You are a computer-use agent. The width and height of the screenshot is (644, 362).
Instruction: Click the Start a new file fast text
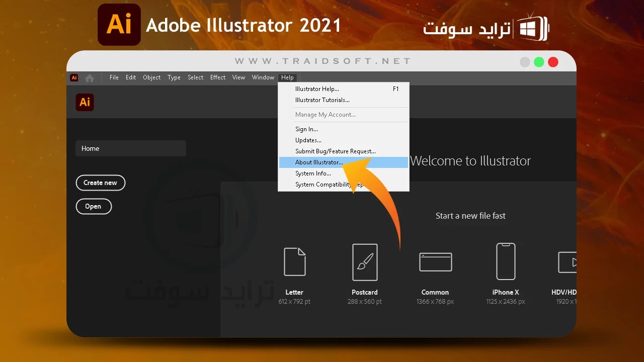470,216
